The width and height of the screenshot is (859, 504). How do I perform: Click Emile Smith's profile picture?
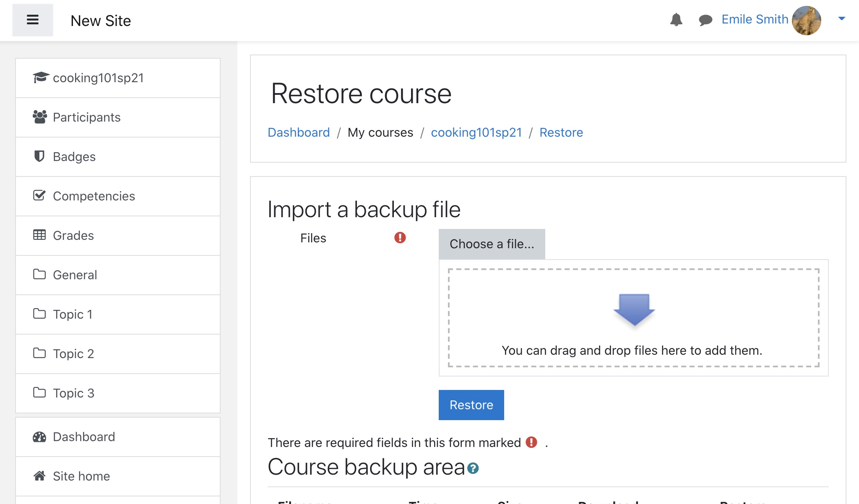pos(806,20)
